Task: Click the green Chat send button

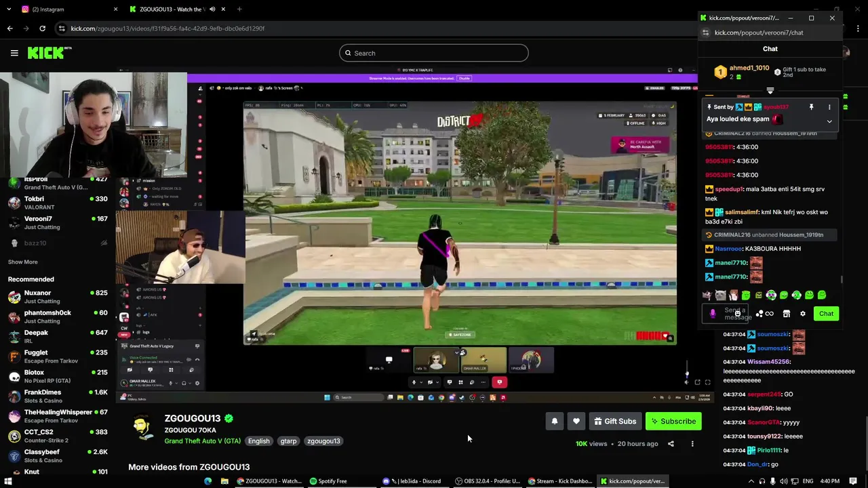Action: (826, 313)
